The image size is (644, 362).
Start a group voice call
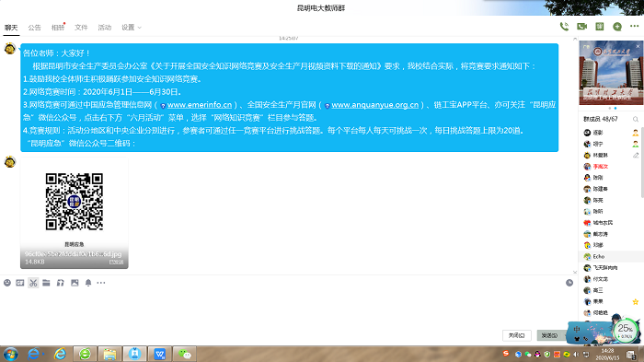564,27
